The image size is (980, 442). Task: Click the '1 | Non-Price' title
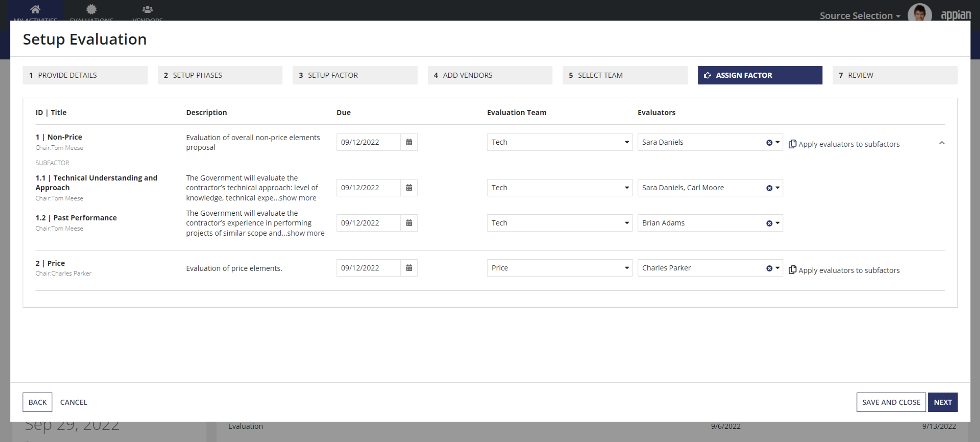[x=59, y=137]
